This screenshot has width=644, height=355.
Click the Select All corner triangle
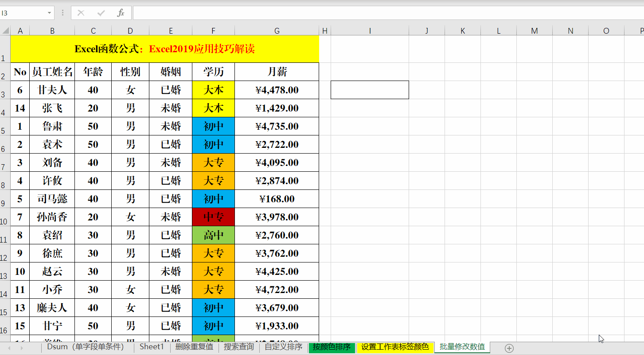(x=5, y=31)
